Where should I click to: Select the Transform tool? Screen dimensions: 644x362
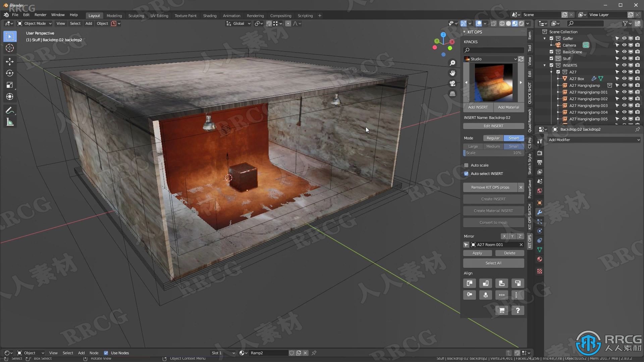coord(10,97)
